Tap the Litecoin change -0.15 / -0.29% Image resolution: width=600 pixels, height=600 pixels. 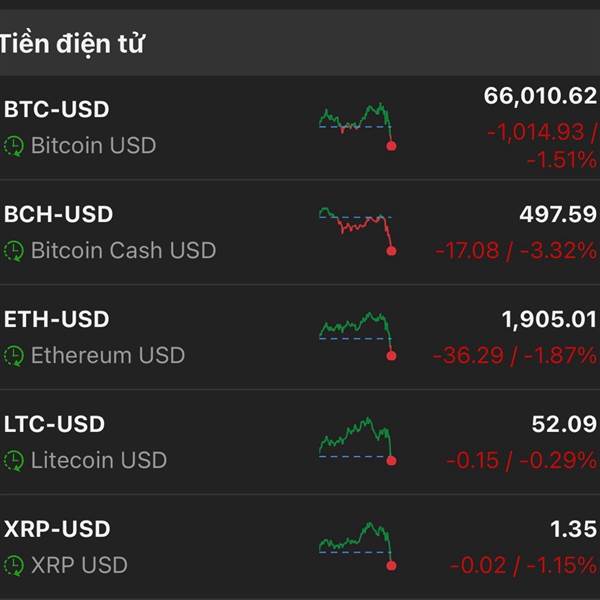[x=521, y=460]
